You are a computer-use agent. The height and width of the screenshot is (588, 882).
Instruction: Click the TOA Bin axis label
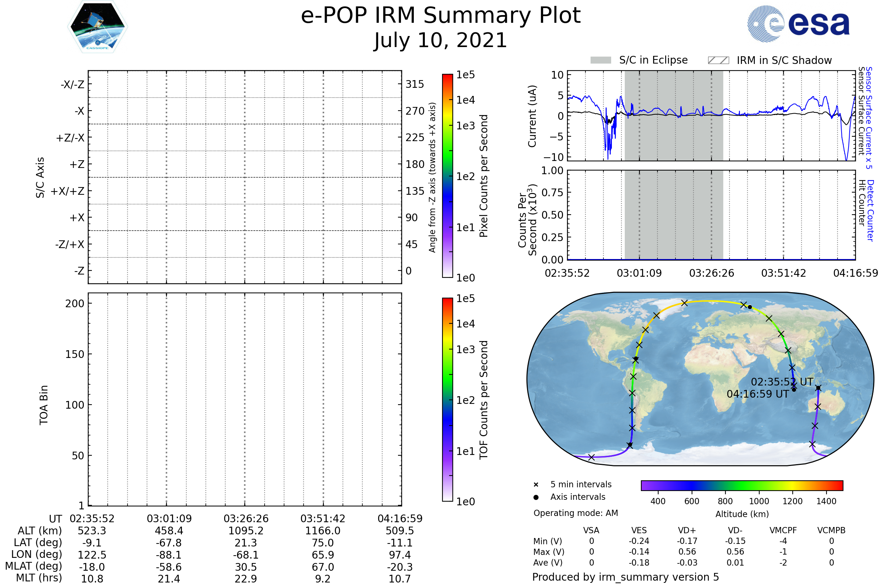(x=44, y=405)
